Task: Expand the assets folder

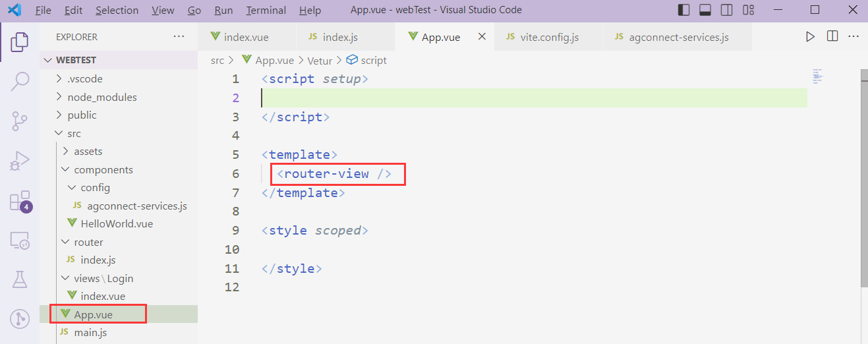Action: click(x=88, y=151)
